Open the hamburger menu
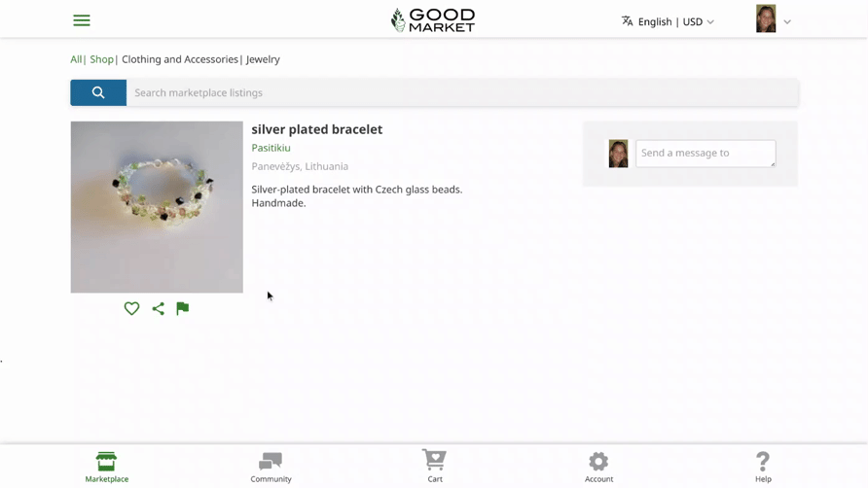This screenshot has height=488, width=868. [x=82, y=20]
